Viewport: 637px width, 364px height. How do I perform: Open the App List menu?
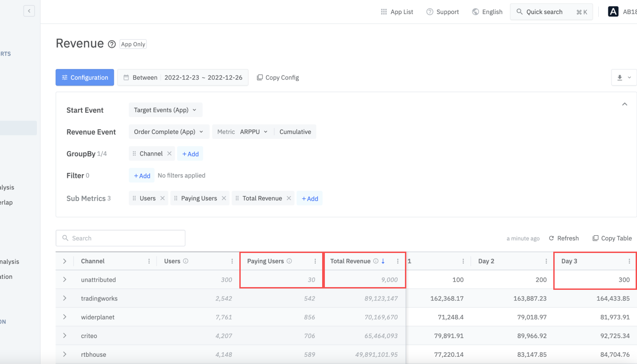point(397,12)
